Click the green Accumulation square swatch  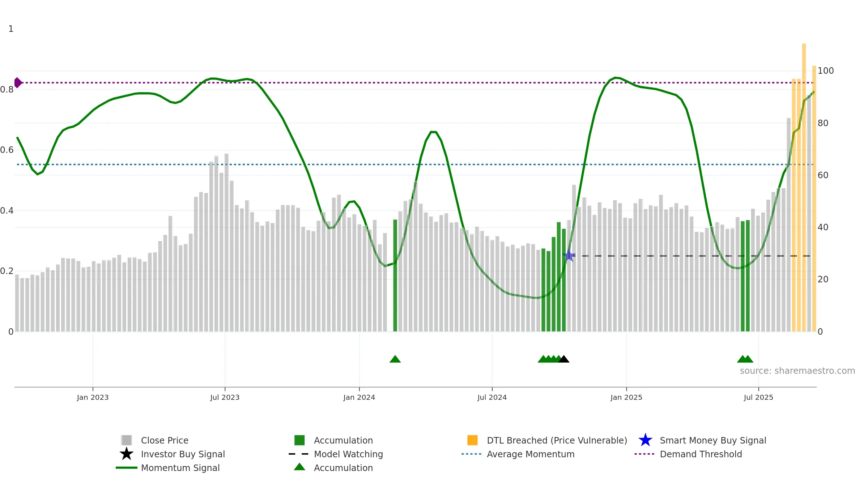coord(299,440)
